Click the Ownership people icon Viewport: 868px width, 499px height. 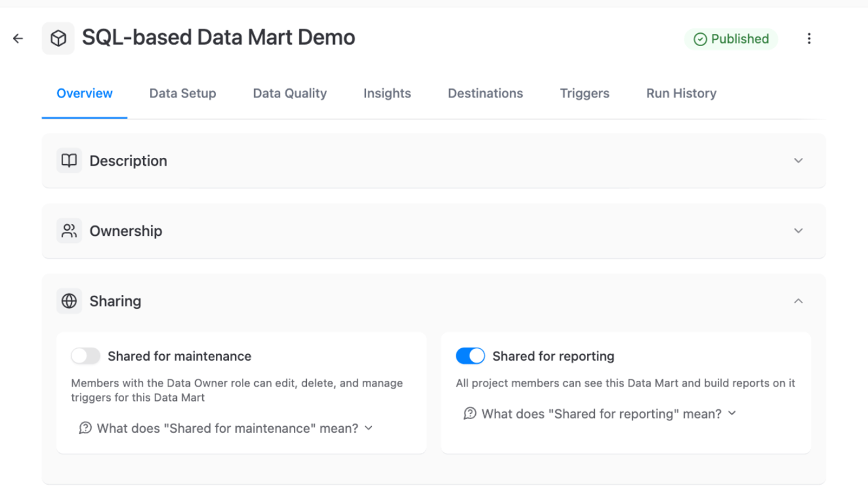(69, 231)
